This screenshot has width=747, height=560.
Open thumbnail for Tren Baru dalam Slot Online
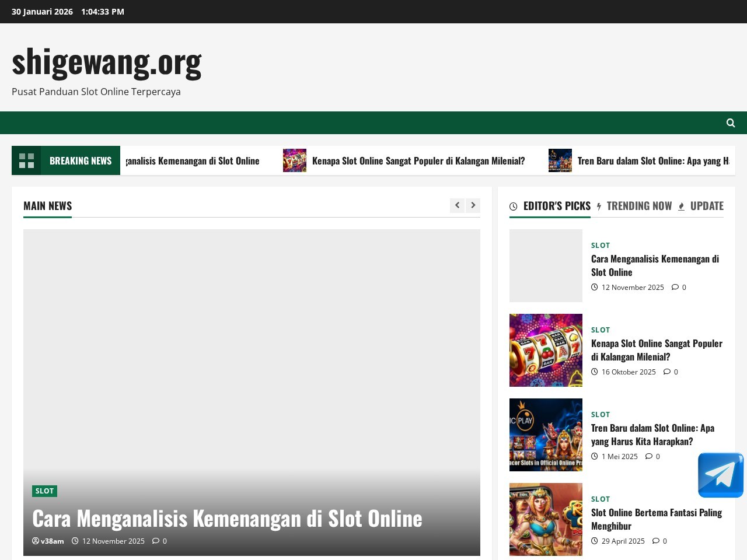[x=546, y=435]
